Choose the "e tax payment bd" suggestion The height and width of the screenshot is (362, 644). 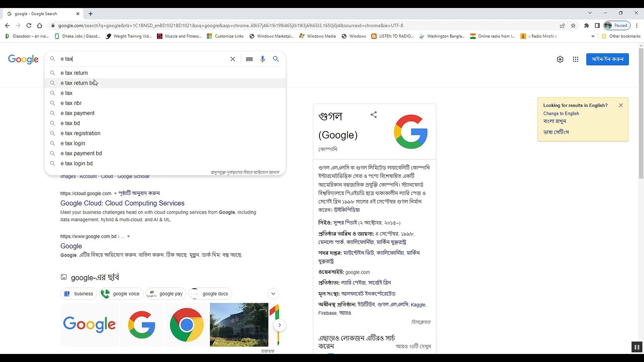tap(165, 153)
